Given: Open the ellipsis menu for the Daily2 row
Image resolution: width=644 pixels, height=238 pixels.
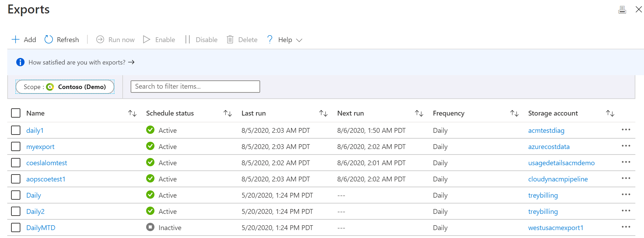Looking at the screenshot, I should [x=626, y=211].
